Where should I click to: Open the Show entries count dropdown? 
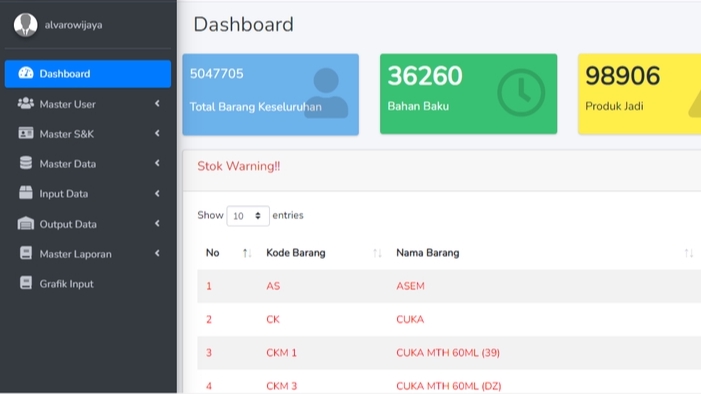point(248,216)
